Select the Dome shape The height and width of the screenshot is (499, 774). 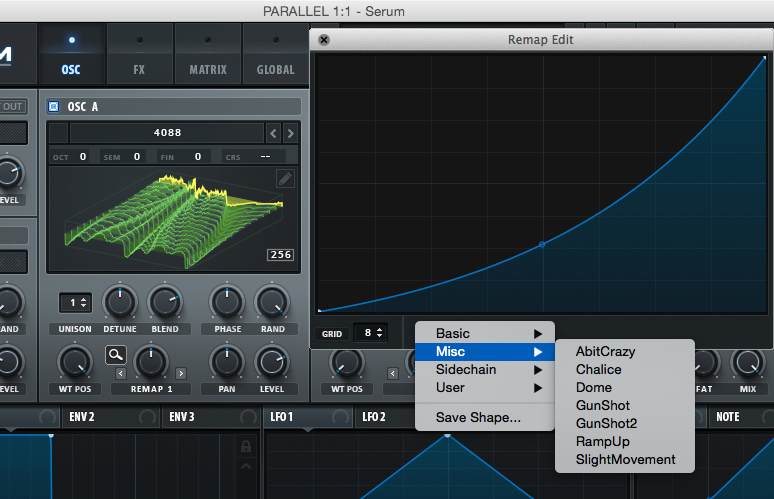click(x=625, y=388)
